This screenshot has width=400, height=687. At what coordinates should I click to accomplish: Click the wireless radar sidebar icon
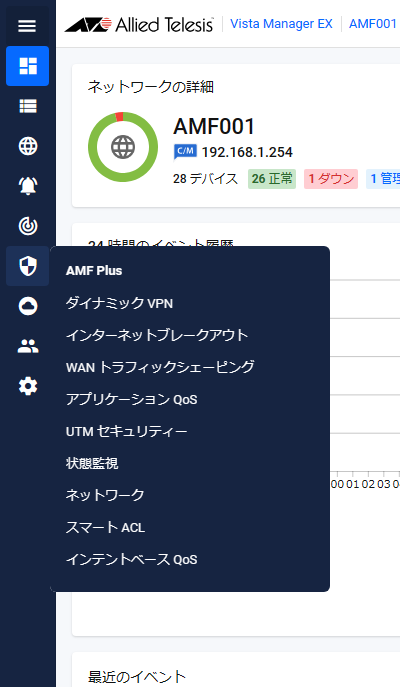coord(28,226)
